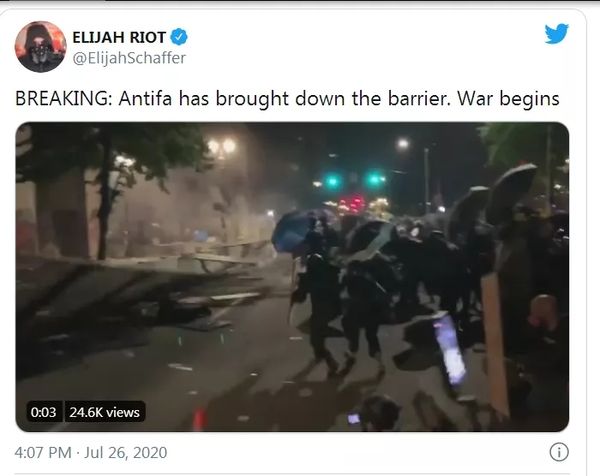The image size is (600, 476).
Task: Click the blue verified checkmark badge
Action: coord(179,37)
